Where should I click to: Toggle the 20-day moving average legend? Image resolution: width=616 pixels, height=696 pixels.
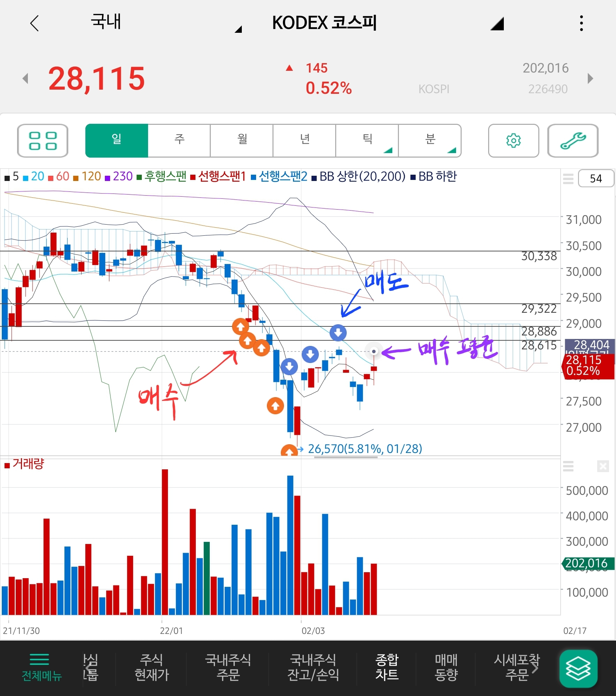(x=33, y=177)
